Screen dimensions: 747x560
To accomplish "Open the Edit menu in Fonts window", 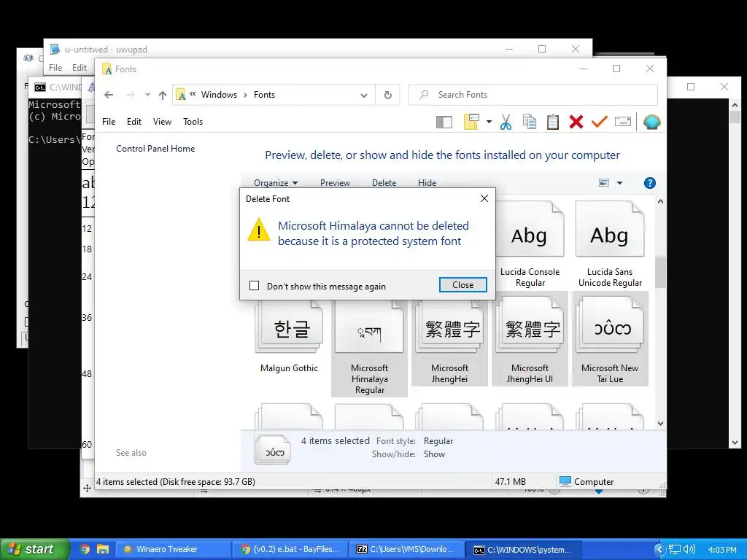I will (134, 122).
